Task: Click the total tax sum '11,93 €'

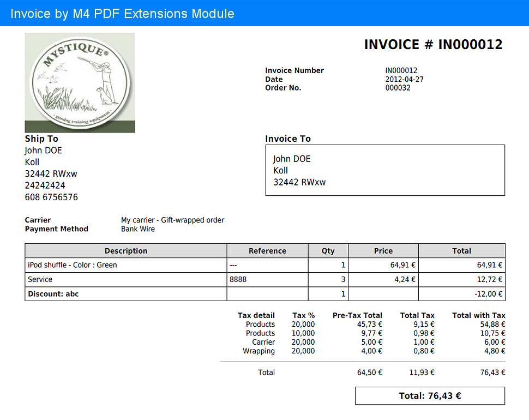Action: click(422, 373)
